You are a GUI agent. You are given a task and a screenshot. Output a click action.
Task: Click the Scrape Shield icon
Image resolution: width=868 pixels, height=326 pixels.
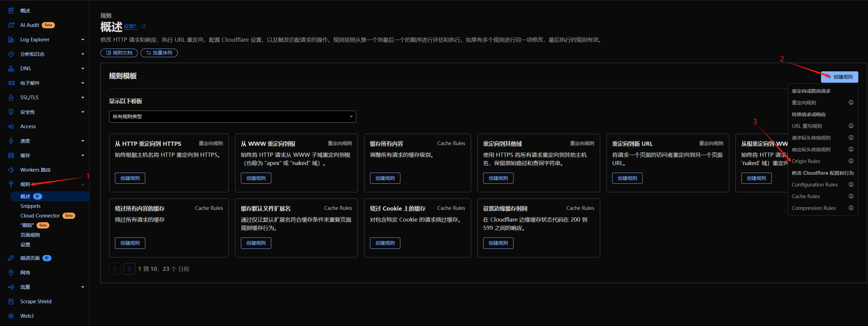[11, 302]
